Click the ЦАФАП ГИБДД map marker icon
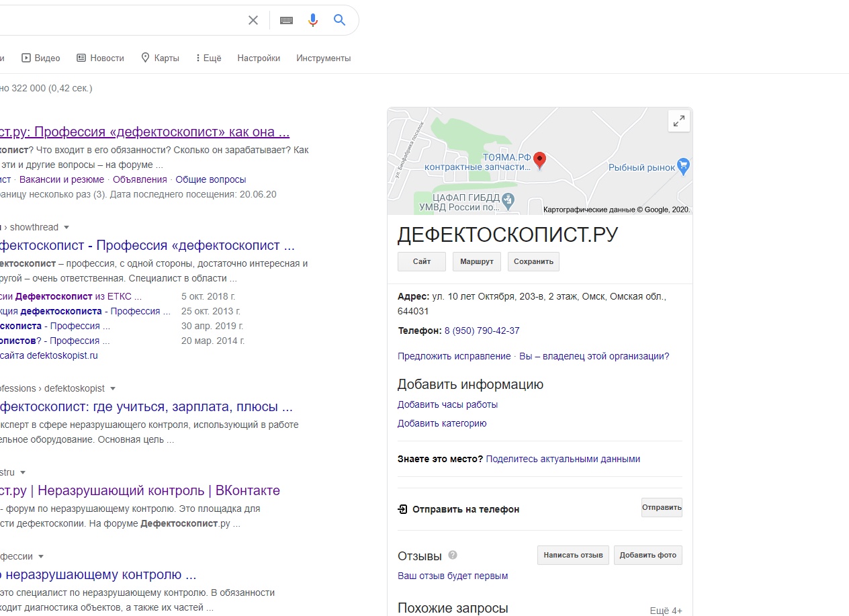The width and height of the screenshot is (849, 616). click(508, 200)
